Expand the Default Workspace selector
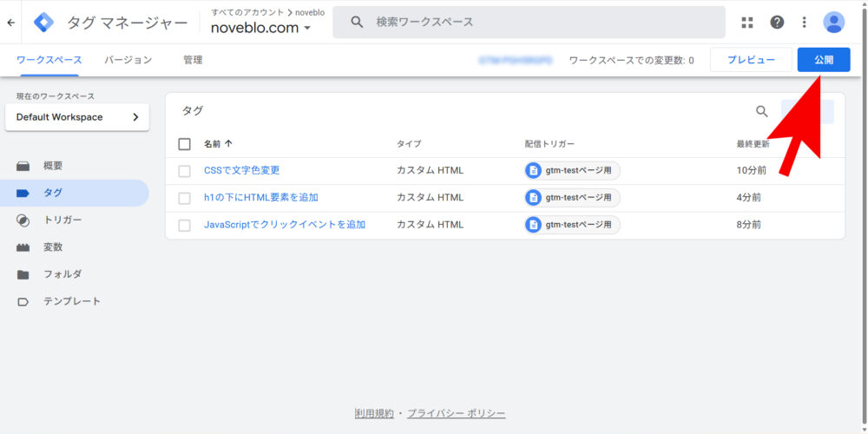This screenshot has width=868, height=434. (x=76, y=117)
